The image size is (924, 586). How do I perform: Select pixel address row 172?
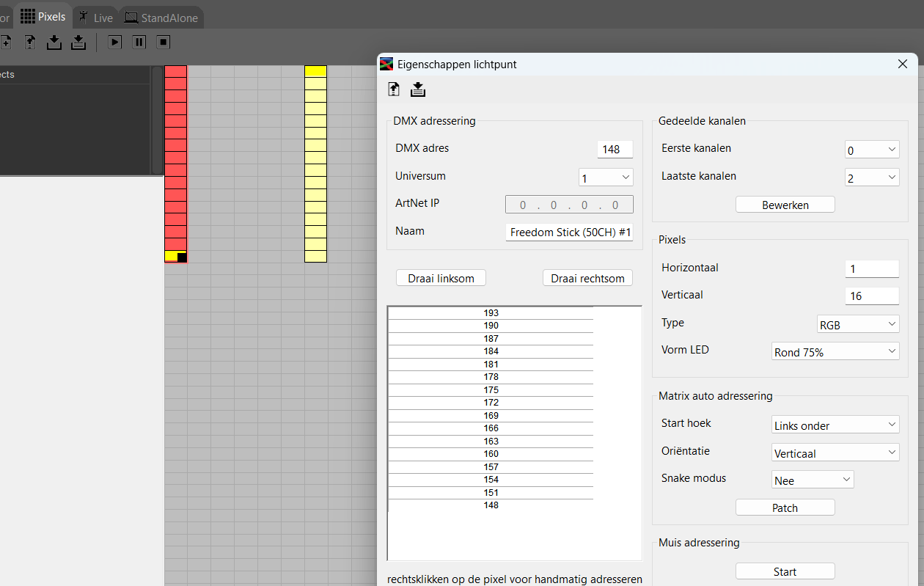(x=491, y=403)
